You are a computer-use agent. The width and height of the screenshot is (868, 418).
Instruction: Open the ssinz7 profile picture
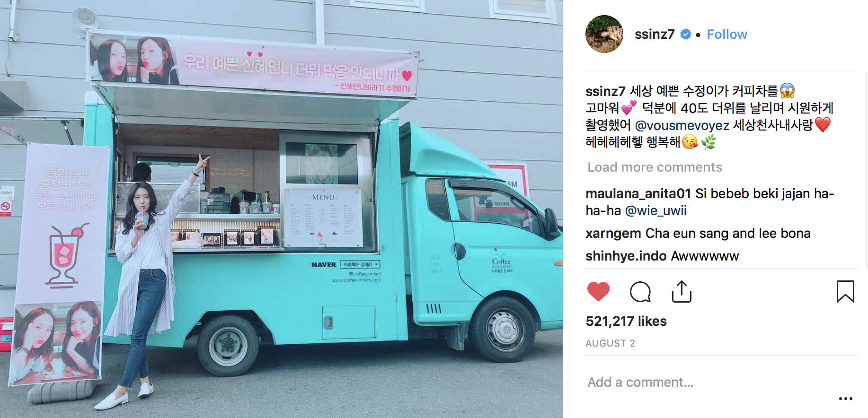coord(604,34)
